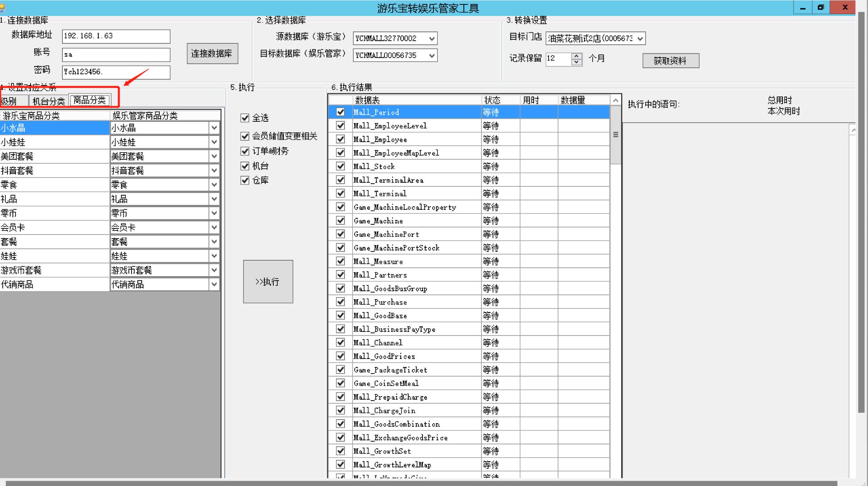Increase 记录保留 months with up arrow

click(577, 56)
